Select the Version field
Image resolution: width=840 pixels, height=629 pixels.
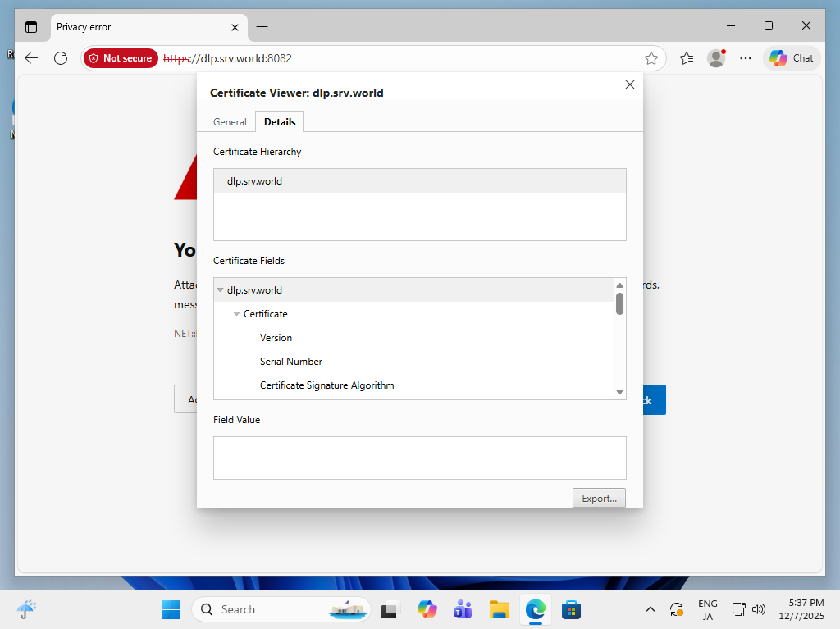point(413,338)
